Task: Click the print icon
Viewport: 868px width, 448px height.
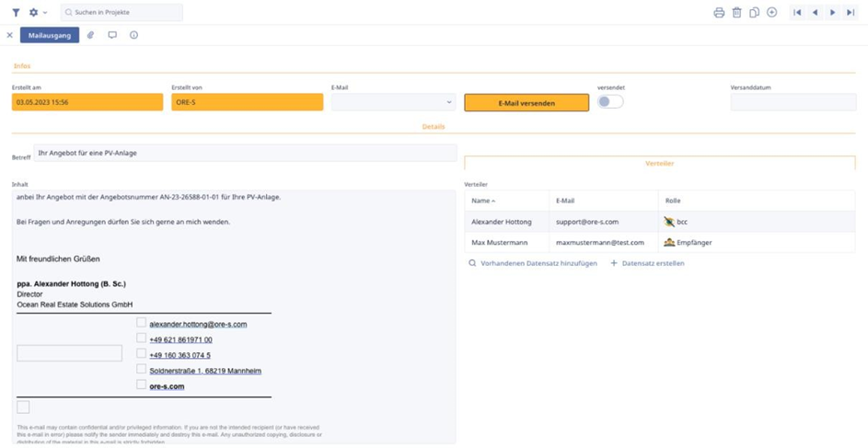Action: [x=719, y=13]
